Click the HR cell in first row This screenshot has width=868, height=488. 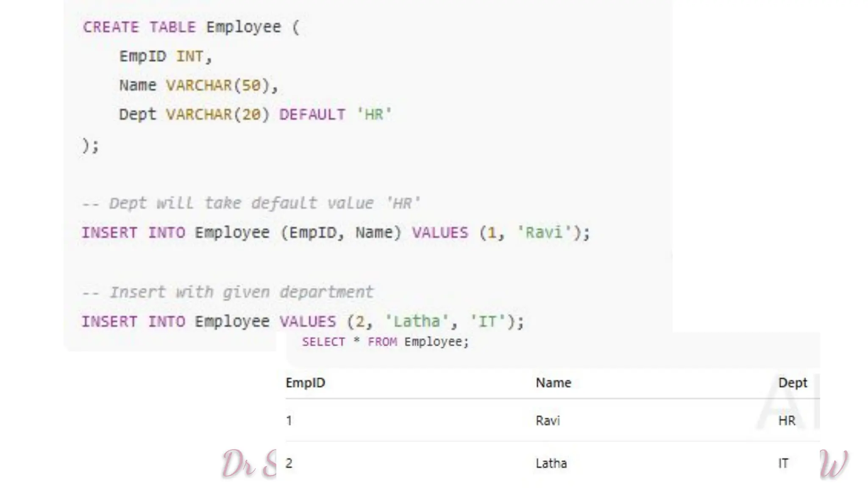tap(787, 421)
